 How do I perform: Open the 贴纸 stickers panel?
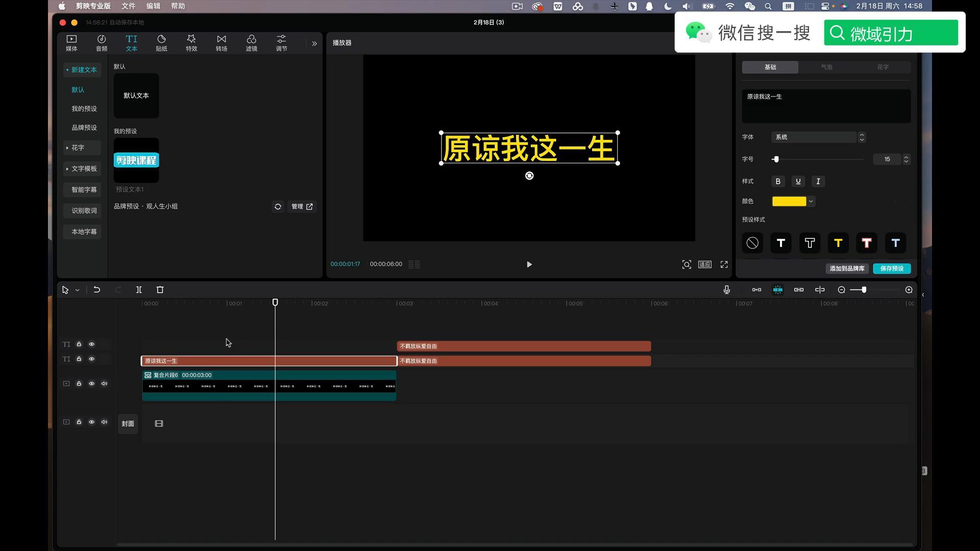point(161,43)
